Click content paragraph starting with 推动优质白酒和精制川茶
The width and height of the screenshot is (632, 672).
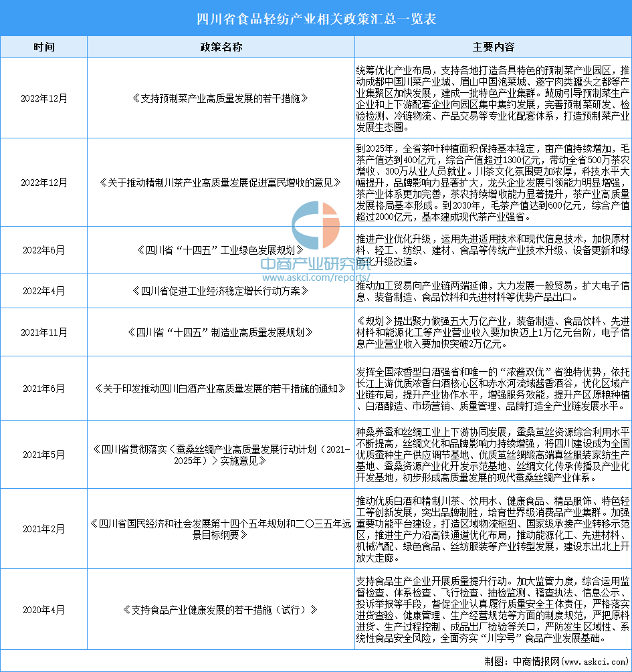click(493, 529)
